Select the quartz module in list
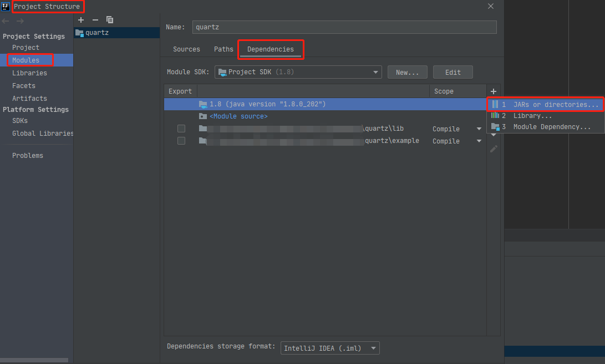 117,33
